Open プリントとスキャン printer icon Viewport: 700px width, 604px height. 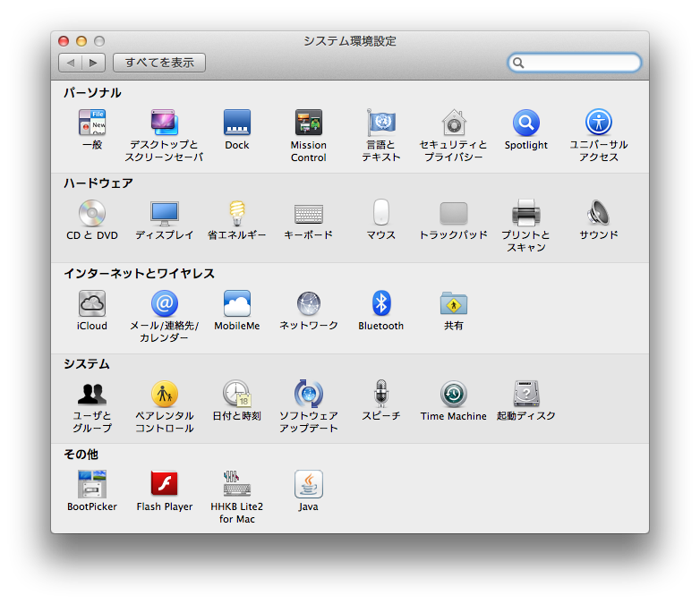[x=525, y=212]
